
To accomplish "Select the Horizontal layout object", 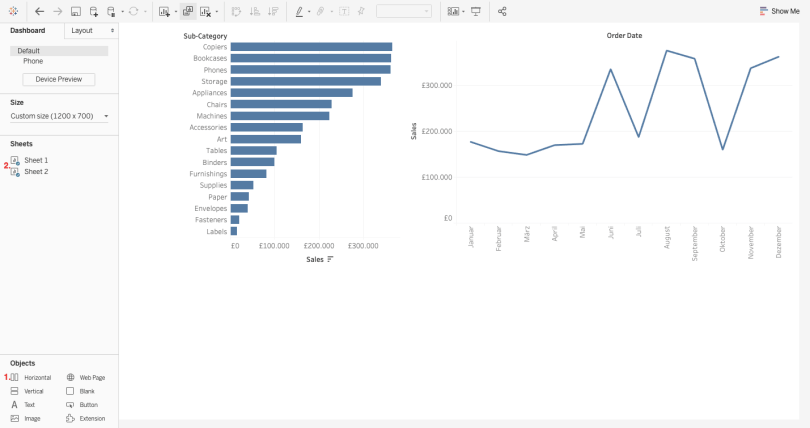I will [x=31, y=377].
